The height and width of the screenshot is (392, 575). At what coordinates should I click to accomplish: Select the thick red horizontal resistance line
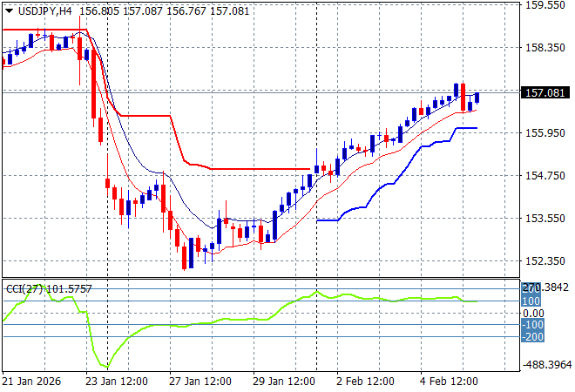[260, 169]
